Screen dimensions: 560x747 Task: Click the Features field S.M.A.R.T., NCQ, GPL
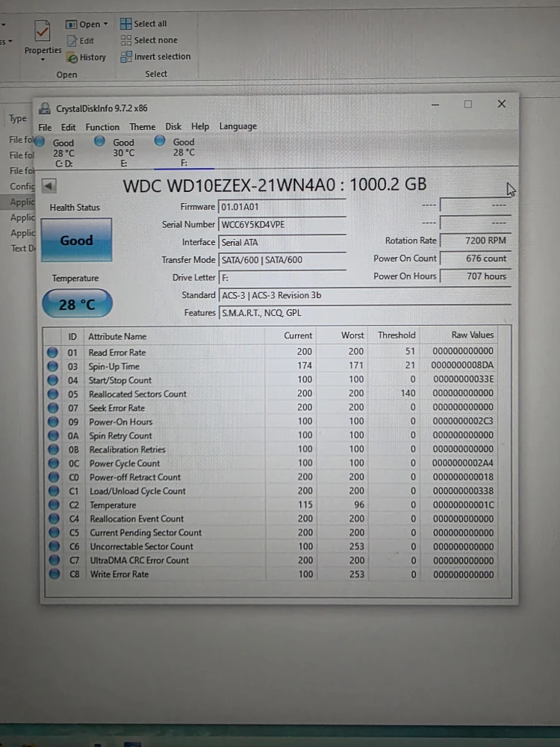pos(365,313)
